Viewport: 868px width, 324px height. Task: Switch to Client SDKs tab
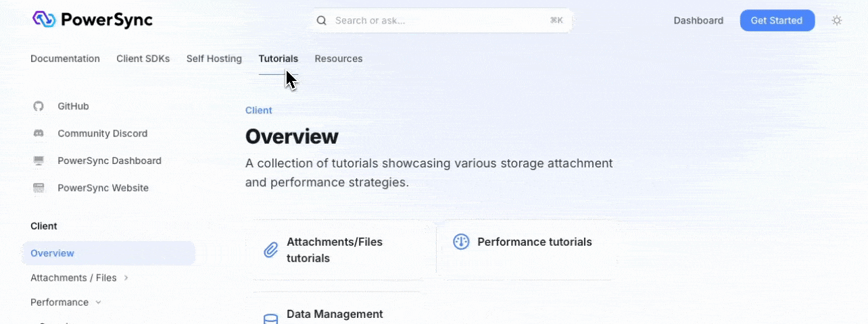[143, 59]
